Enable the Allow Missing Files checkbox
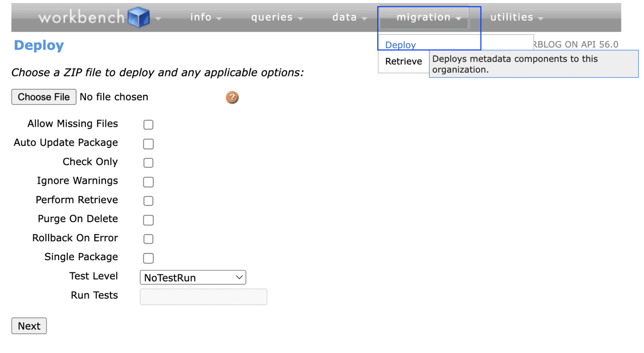 pyautogui.click(x=148, y=124)
